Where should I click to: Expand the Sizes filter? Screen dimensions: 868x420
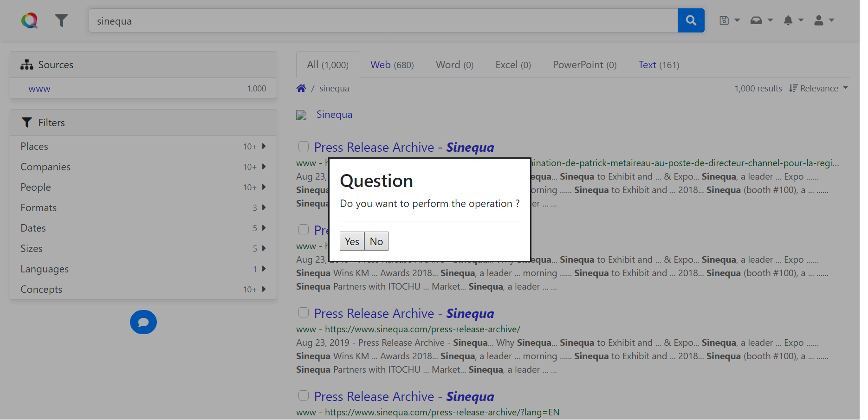click(x=143, y=248)
